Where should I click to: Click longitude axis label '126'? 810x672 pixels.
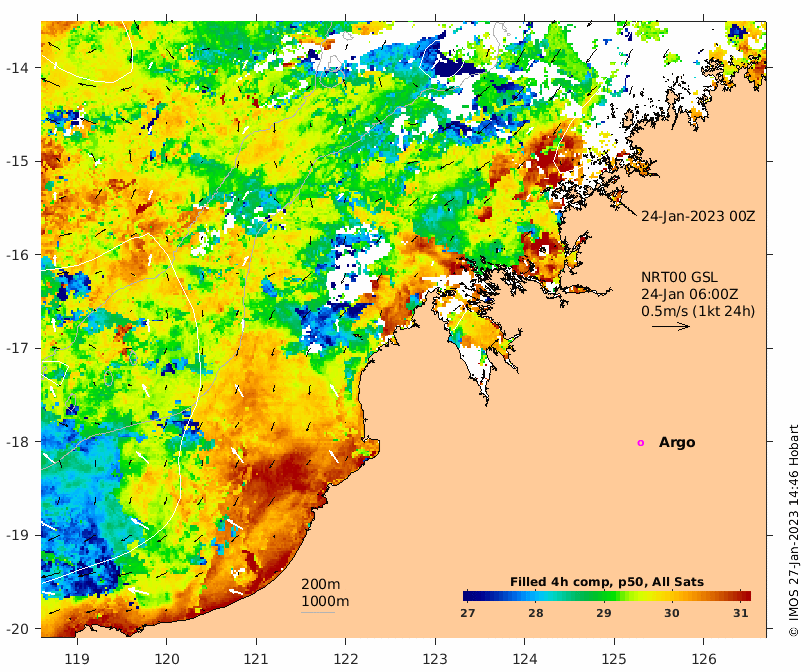[x=704, y=659]
